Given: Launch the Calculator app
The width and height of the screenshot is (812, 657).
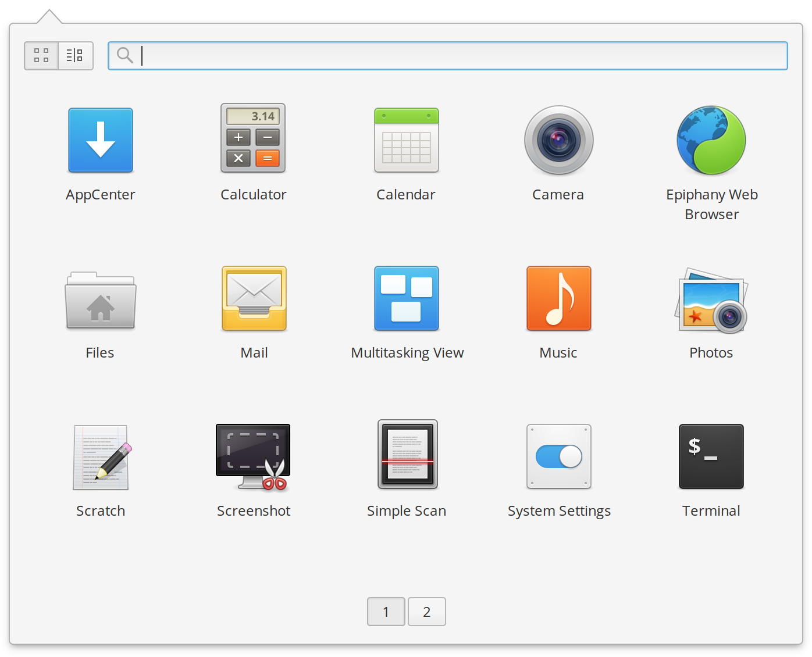Looking at the screenshot, I should (253, 138).
